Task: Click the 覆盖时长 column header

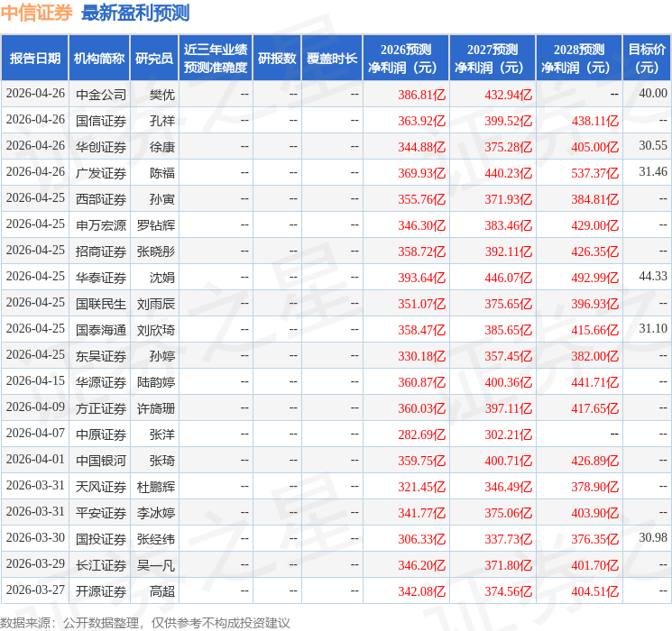Action: pyautogui.click(x=332, y=59)
